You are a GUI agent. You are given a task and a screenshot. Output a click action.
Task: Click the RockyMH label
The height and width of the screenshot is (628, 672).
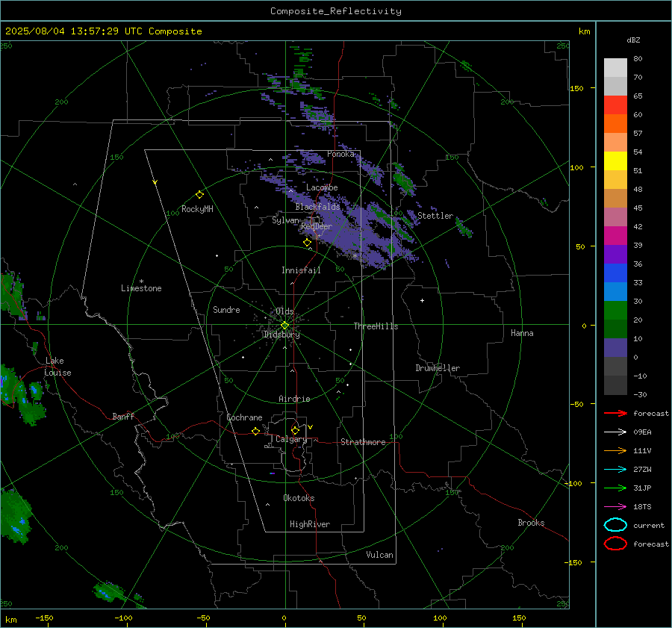(x=197, y=209)
